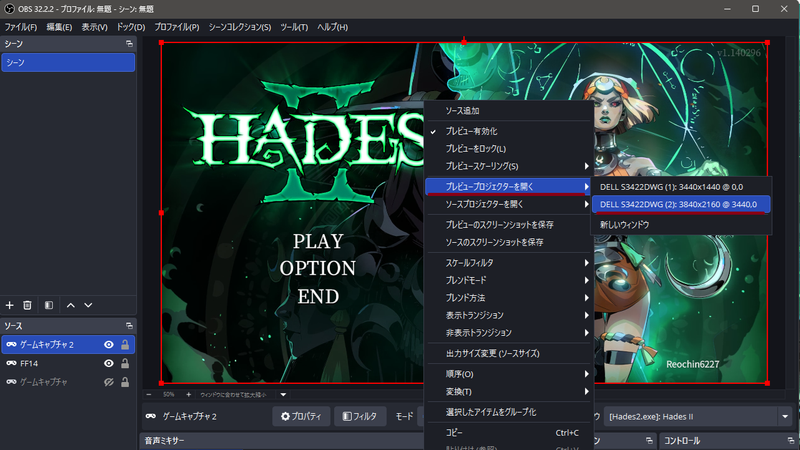Delete the selected scene via trash icon
The width and height of the screenshot is (800, 450).
coord(28,305)
